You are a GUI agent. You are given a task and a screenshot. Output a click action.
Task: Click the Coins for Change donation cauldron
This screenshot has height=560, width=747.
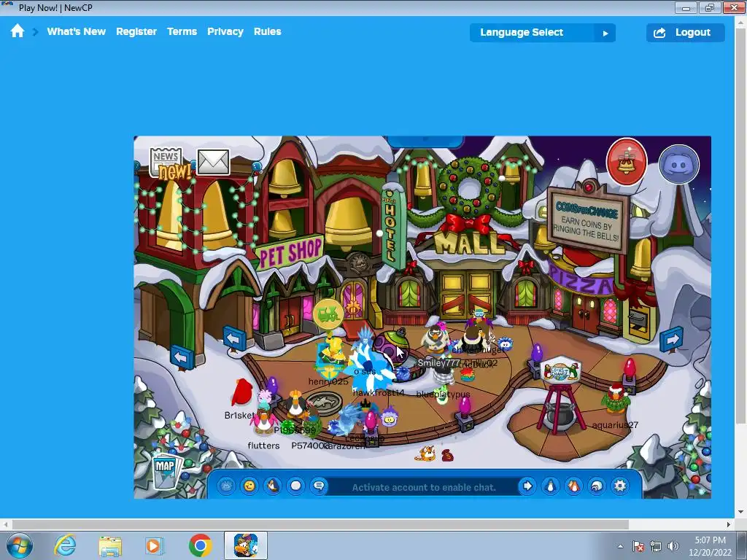(561, 395)
